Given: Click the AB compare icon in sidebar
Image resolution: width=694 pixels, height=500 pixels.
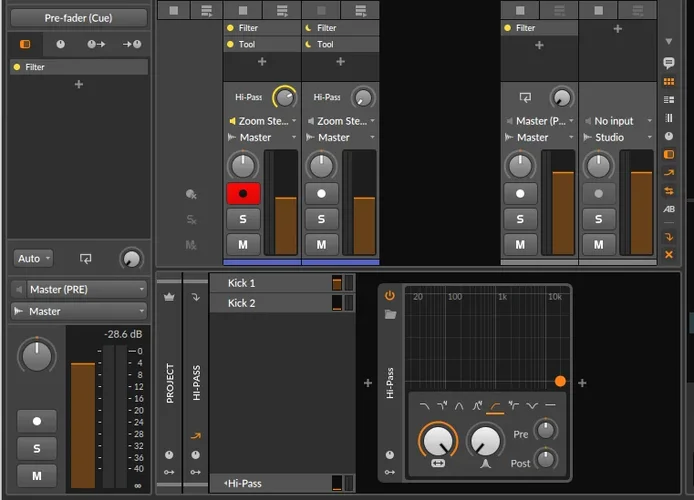Looking at the screenshot, I should [x=669, y=209].
